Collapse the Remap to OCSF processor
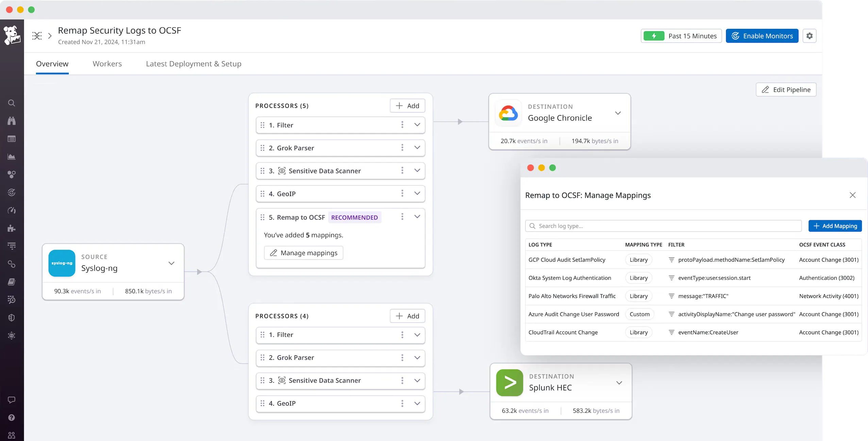Screen dimensions: 868x441 417,217
